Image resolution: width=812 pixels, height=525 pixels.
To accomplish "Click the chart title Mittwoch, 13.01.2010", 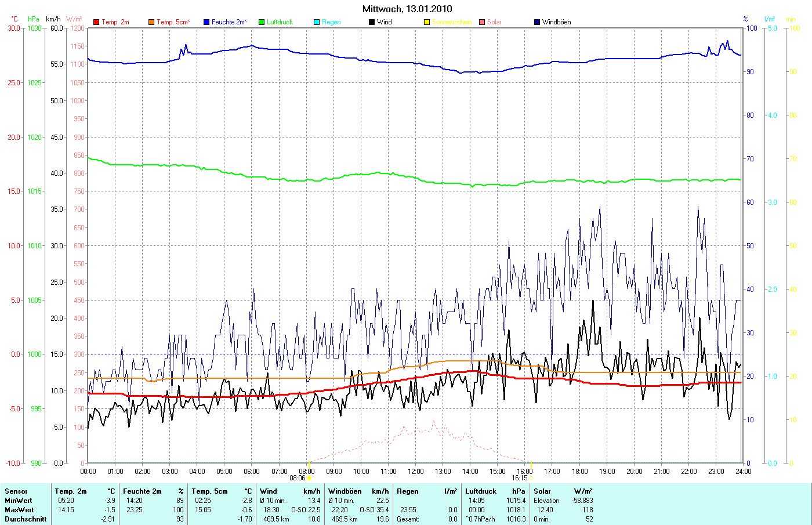I will point(407,9).
